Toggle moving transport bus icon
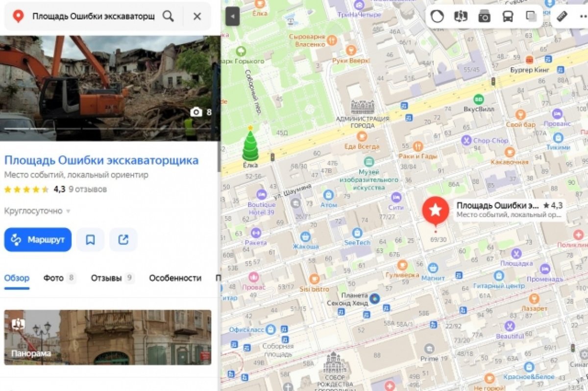Screen dimensions: 588x391 pos(508,16)
